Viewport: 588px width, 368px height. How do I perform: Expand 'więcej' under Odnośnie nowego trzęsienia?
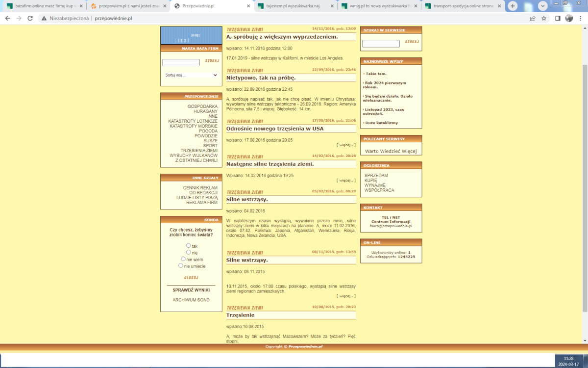point(346,145)
